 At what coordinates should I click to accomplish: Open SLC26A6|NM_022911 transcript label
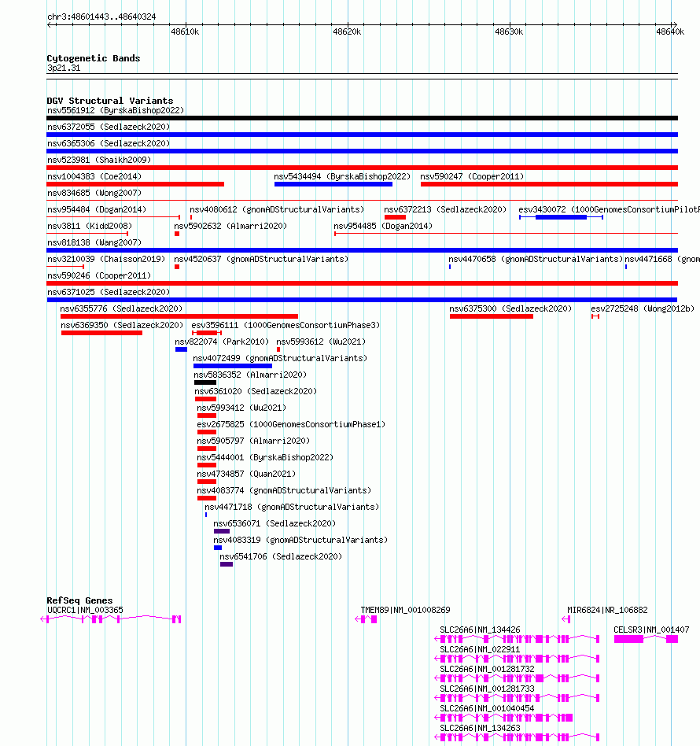point(480,649)
